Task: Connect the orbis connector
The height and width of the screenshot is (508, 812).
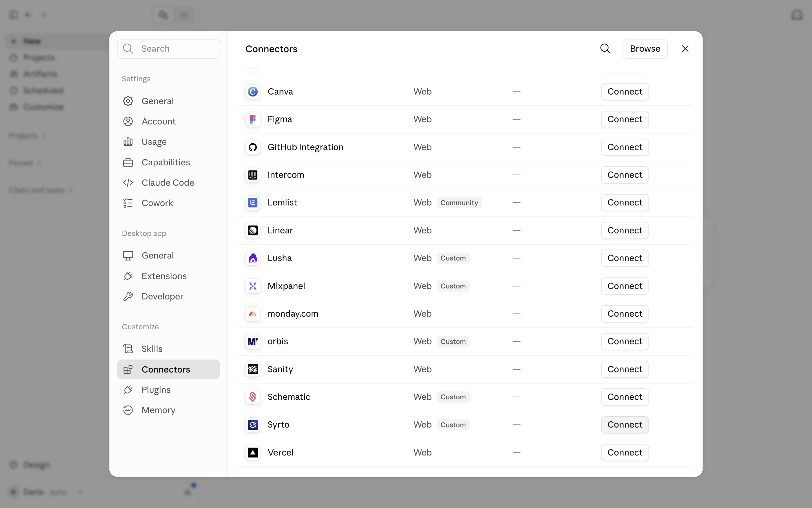Action: pyautogui.click(x=625, y=341)
